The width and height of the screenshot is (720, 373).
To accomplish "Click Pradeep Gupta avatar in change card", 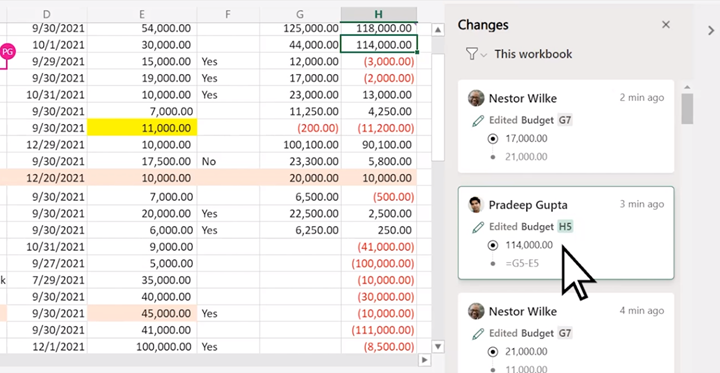I will [476, 205].
